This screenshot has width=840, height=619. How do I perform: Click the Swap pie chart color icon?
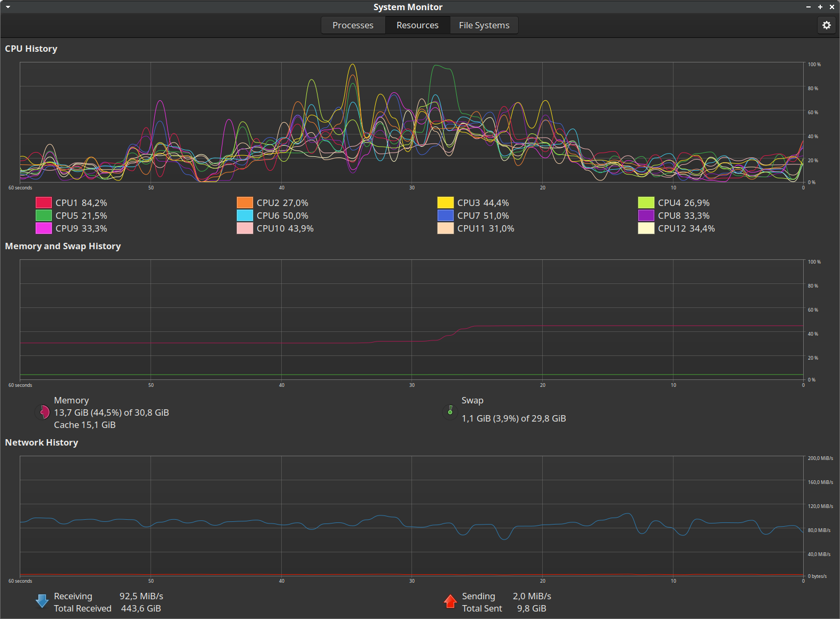click(450, 411)
